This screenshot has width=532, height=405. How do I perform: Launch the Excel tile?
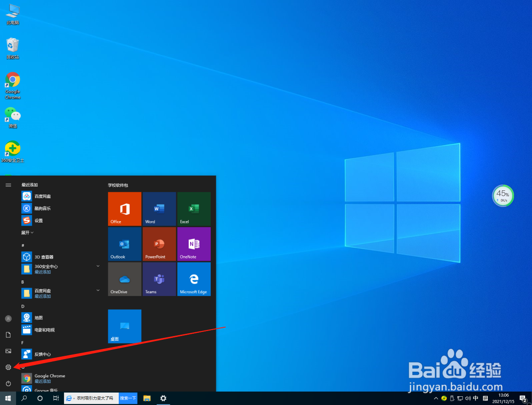[x=194, y=209]
